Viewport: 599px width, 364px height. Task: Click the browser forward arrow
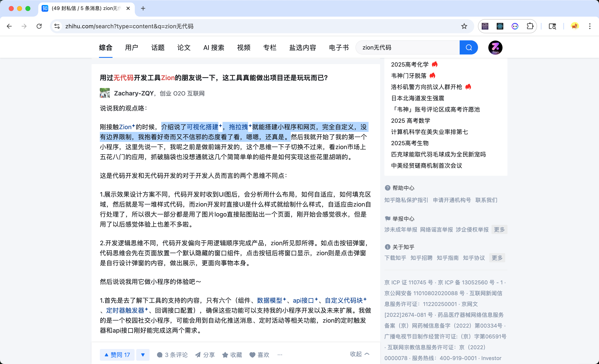click(x=24, y=26)
